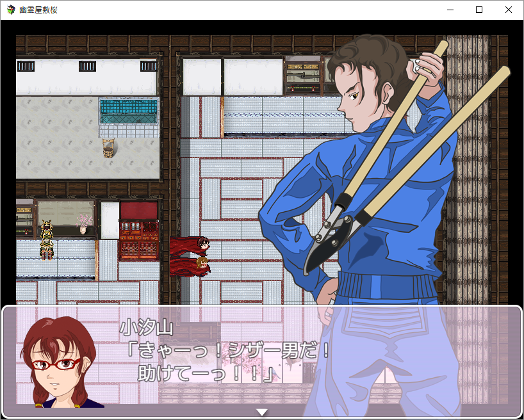Click the speaker name 小汐山

click(146, 327)
